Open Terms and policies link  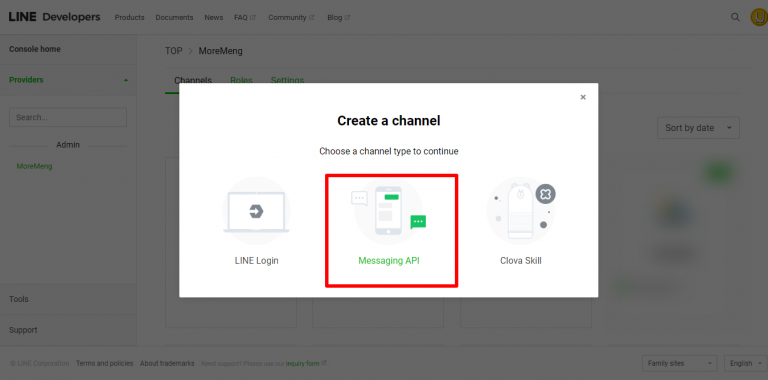[x=104, y=363]
